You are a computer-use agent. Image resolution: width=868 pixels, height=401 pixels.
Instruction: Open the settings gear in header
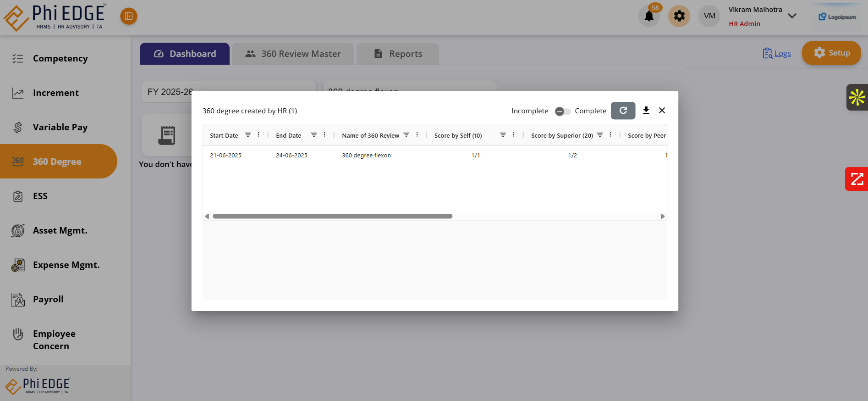[x=679, y=17]
